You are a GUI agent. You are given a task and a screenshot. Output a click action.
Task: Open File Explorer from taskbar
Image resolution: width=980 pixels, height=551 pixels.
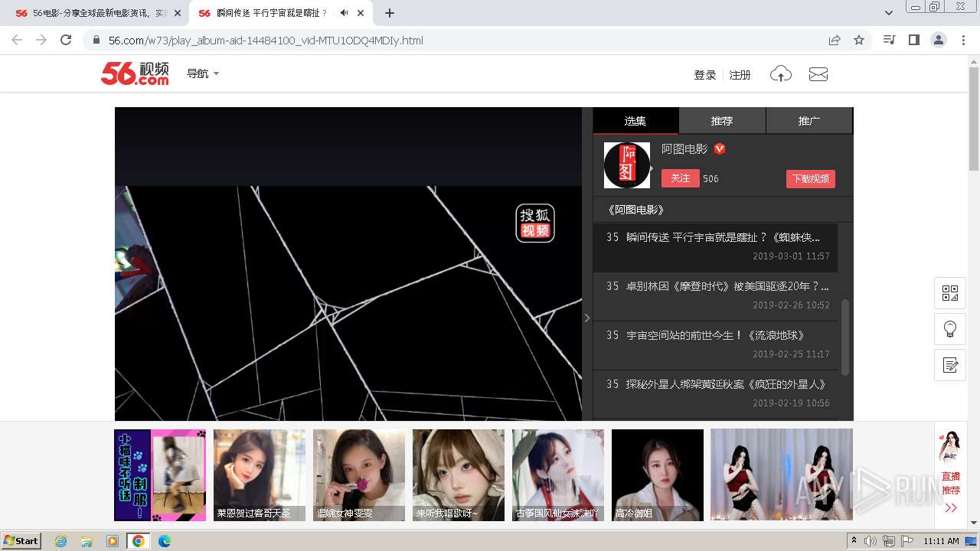pyautogui.click(x=87, y=541)
